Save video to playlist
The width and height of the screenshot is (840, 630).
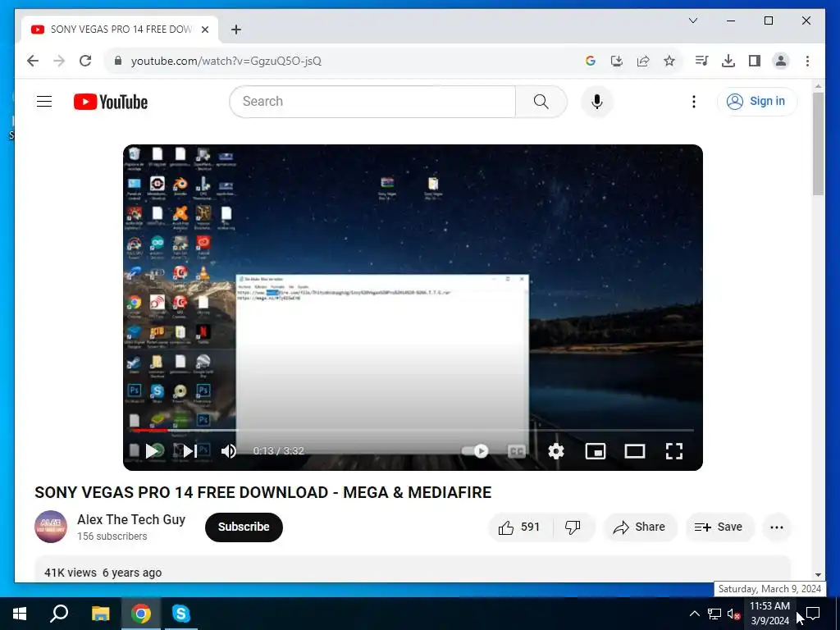tap(719, 527)
